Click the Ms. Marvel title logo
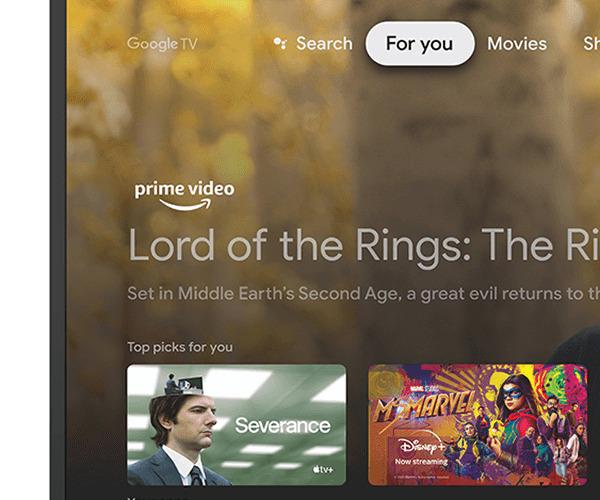The height and width of the screenshot is (500, 600). (x=423, y=408)
